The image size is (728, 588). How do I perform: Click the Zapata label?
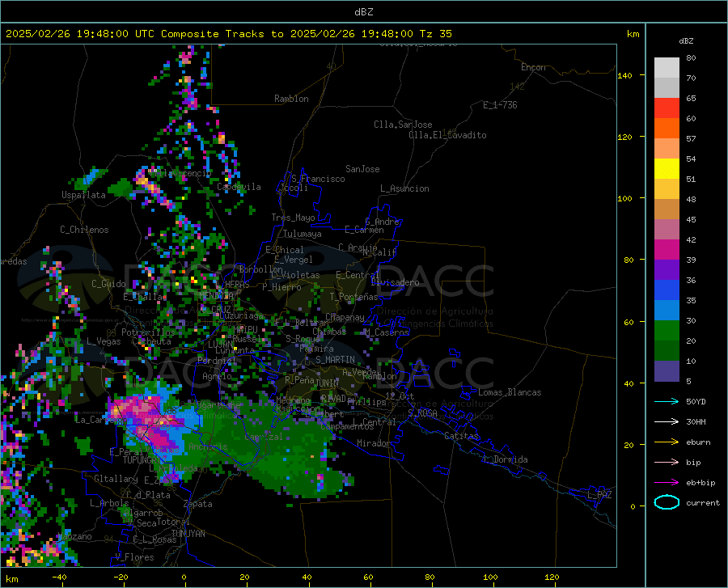click(x=198, y=504)
